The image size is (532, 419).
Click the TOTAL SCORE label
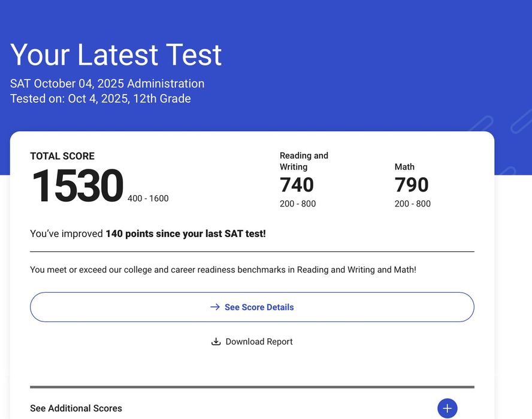62,156
